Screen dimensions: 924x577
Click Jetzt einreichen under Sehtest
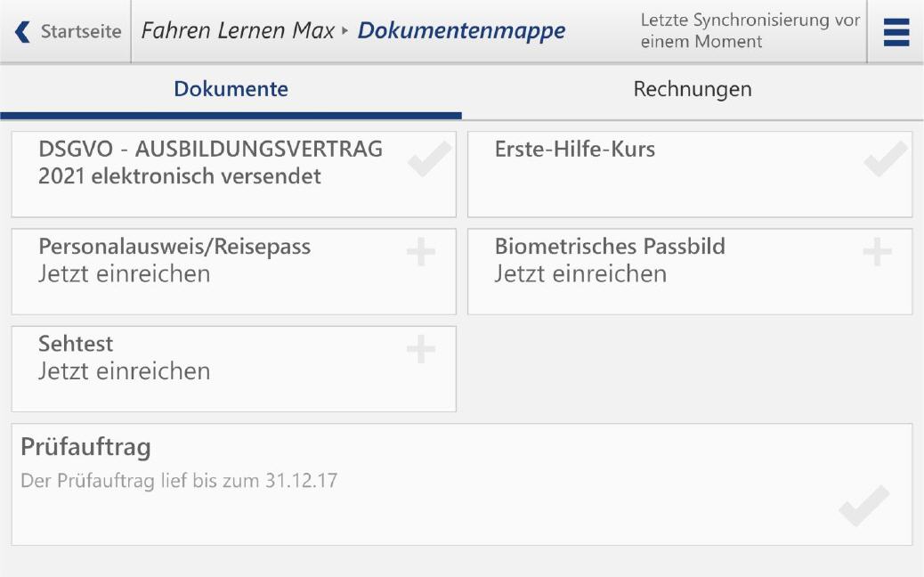(x=125, y=371)
